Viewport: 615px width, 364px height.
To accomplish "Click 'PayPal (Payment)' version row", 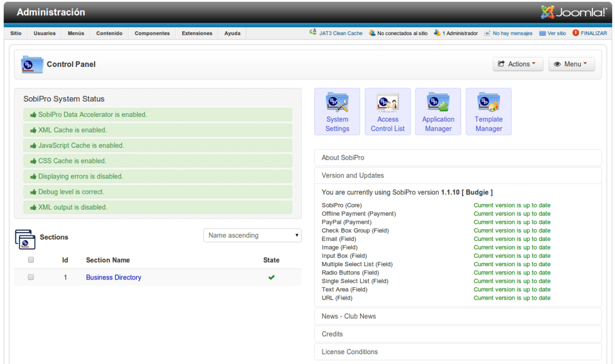I will (x=346, y=222).
